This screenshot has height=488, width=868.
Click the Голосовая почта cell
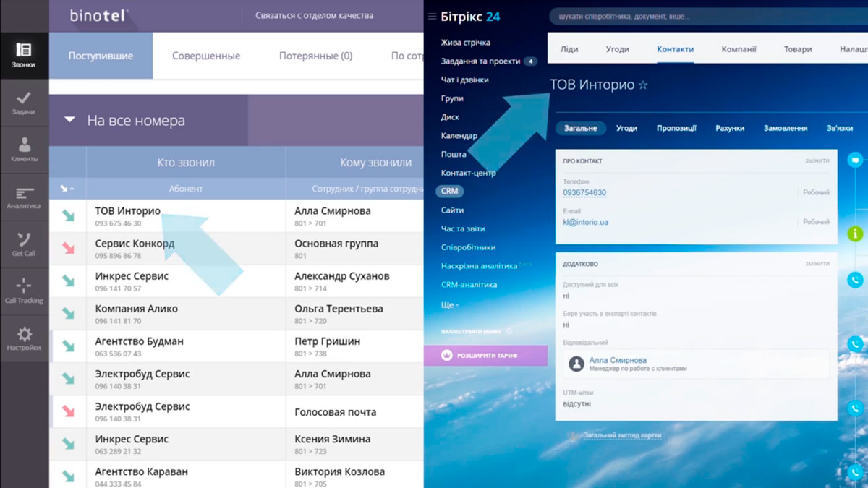click(x=354, y=412)
